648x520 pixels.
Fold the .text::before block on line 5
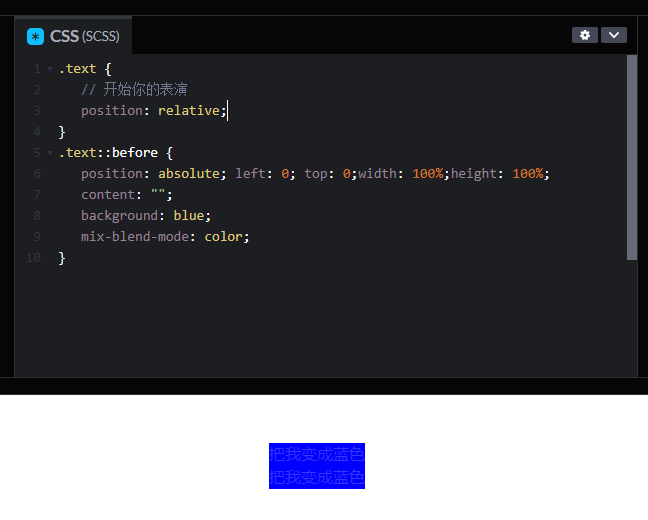49,153
